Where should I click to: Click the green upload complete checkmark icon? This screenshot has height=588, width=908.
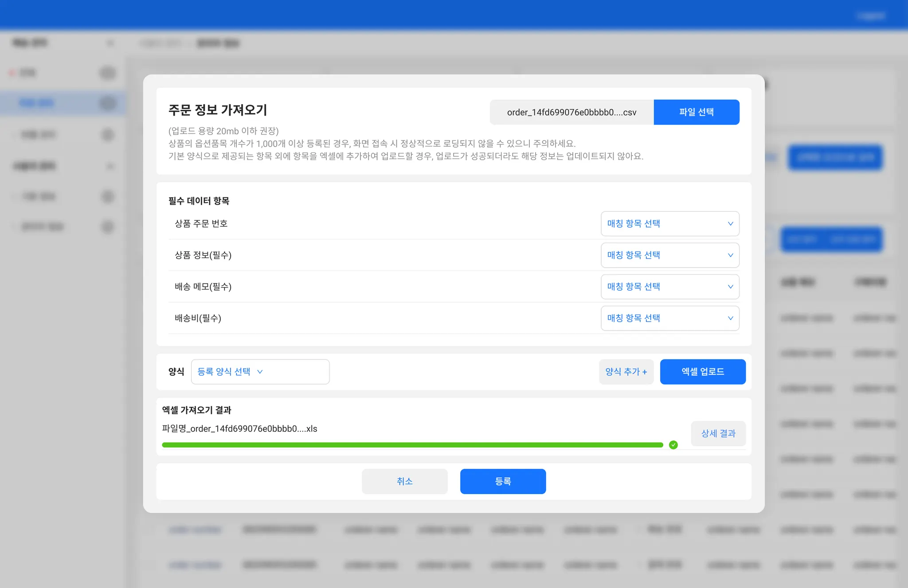pos(673,444)
